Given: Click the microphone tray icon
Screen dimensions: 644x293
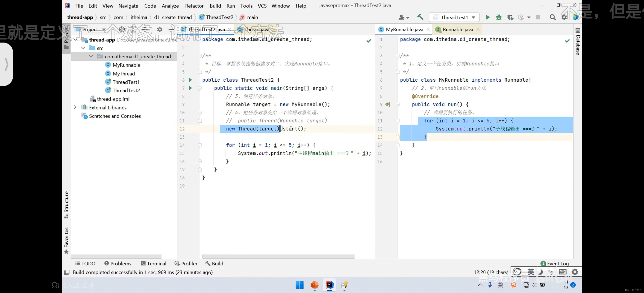Looking at the screenshot, I should click(x=490, y=285).
